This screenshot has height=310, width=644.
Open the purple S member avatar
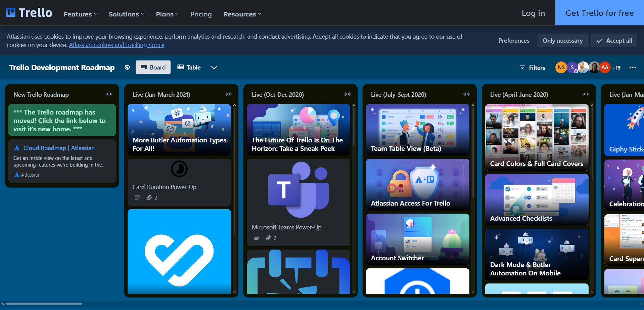click(572, 67)
